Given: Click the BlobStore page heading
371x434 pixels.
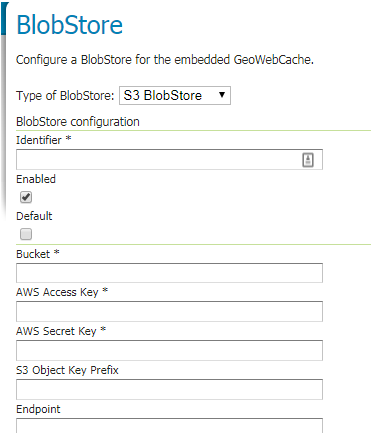Looking at the screenshot, I should [x=70, y=25].
